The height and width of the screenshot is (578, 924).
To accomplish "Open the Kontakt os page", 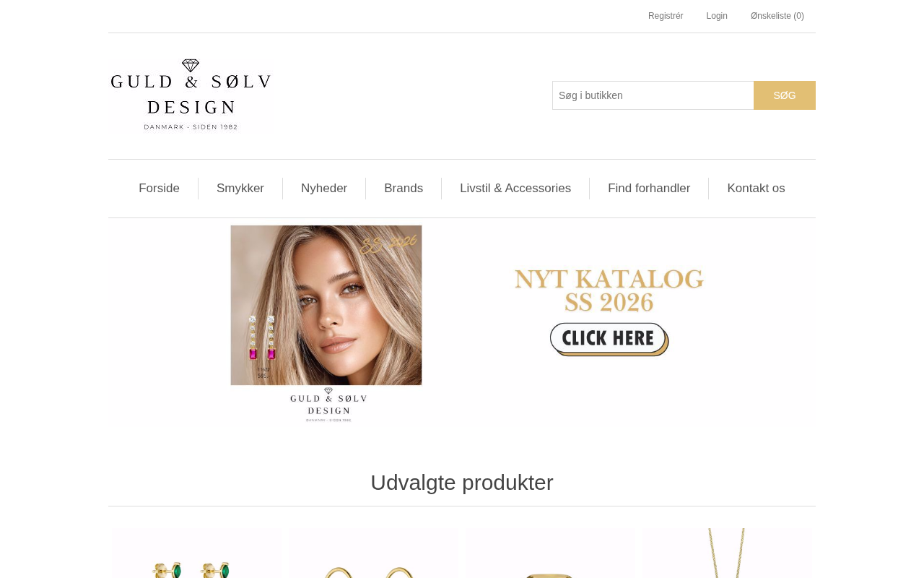I will [x=756, y=189].
